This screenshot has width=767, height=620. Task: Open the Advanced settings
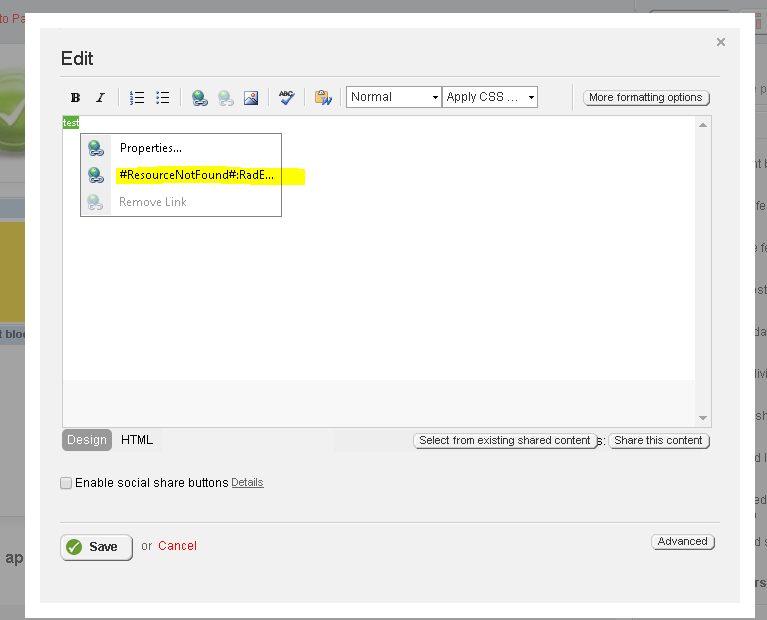pyautogui.click(x=683, y=541)
